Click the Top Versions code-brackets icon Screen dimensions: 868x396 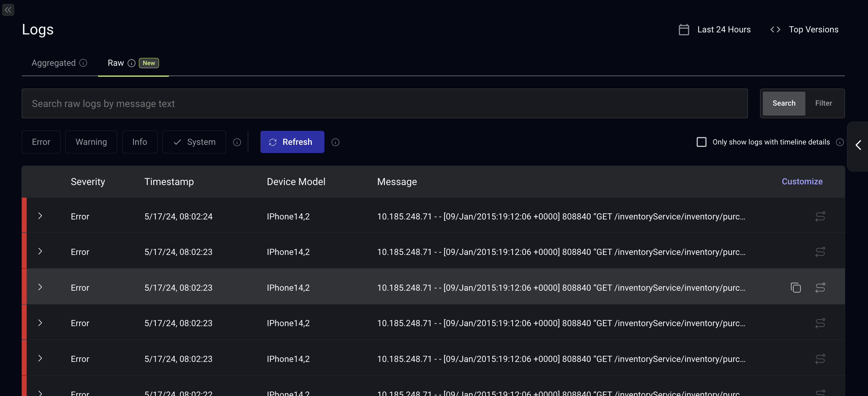coord(775,30)
